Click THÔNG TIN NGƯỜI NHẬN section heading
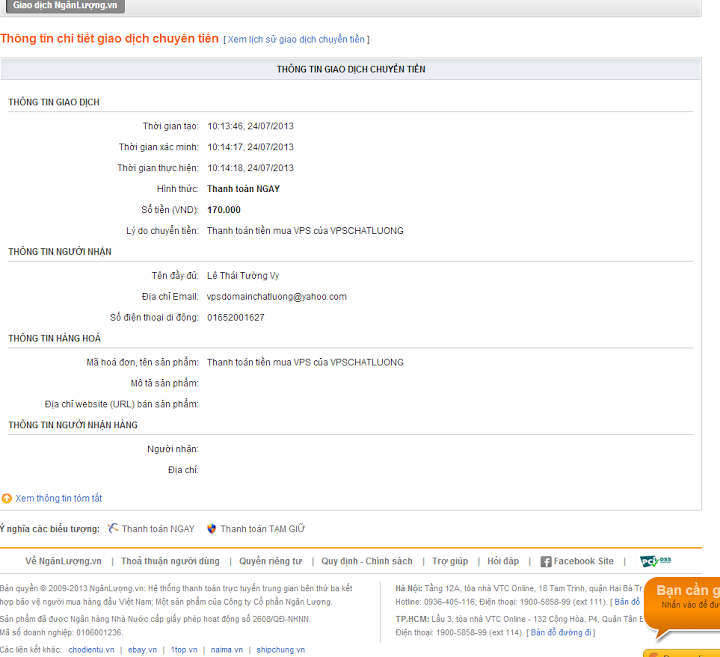720x657 pixels. (x=60, y=252)
